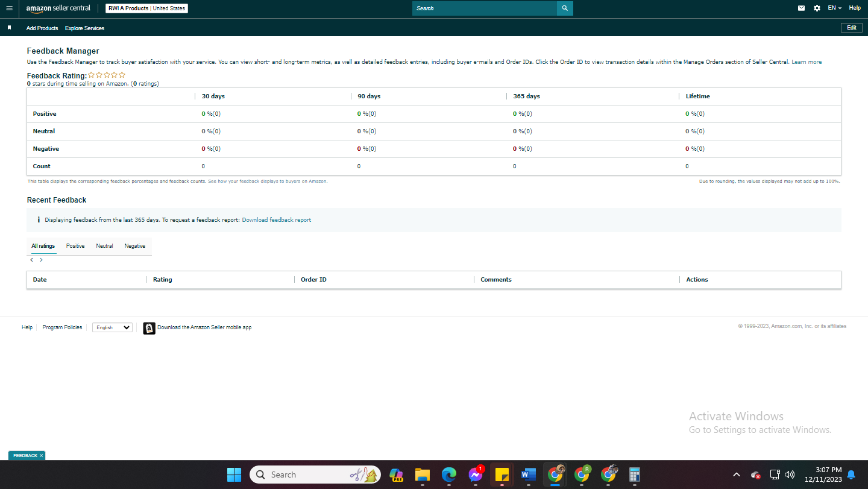Click the Program Policies footer link
Viewport: 868px width, 489px height.
(62, 327)
